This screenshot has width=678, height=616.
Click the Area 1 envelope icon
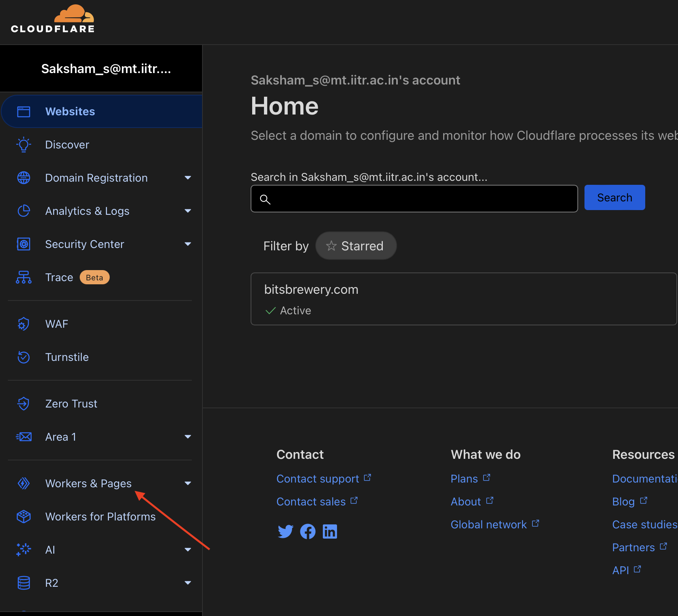click(24, 437)
